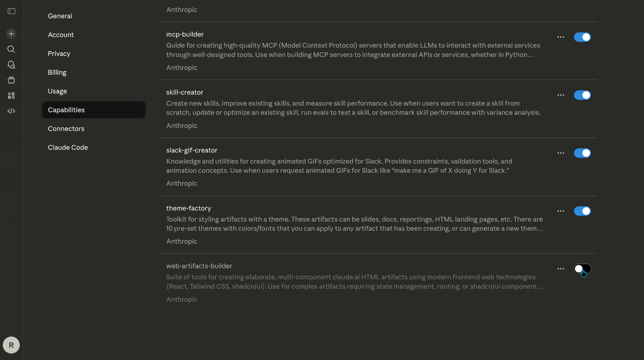Image resolution: width=644 pixels, height=360 pixels.
Task: Open more options for slack-gif-creator
Action: pyautogui.click(x=560, y=153)
